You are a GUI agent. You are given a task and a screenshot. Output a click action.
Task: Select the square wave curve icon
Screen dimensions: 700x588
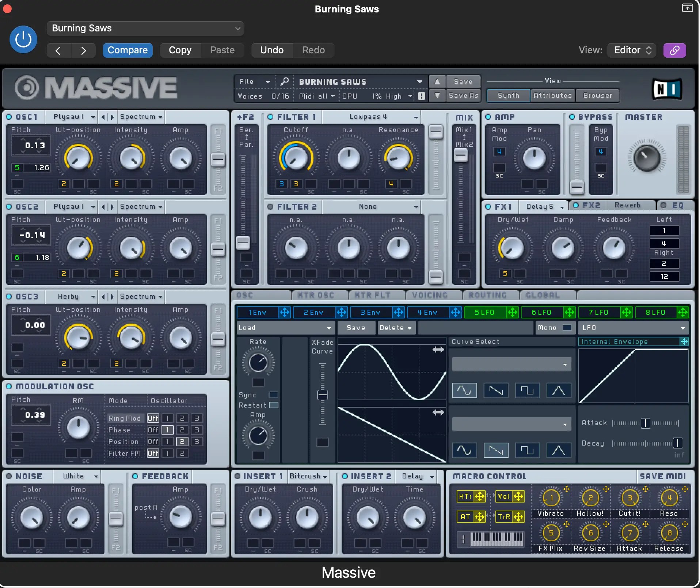528,390
